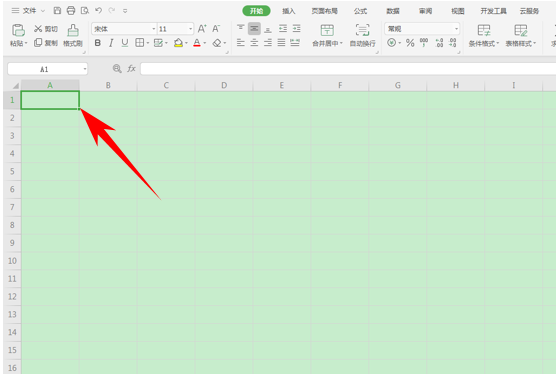Screen dimensions: 557x374
Task: Click the justify alignment icon
Action: [281, 43]
